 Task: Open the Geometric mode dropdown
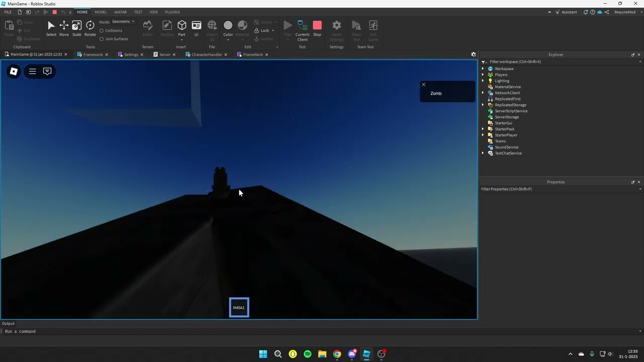coord(123,22)
